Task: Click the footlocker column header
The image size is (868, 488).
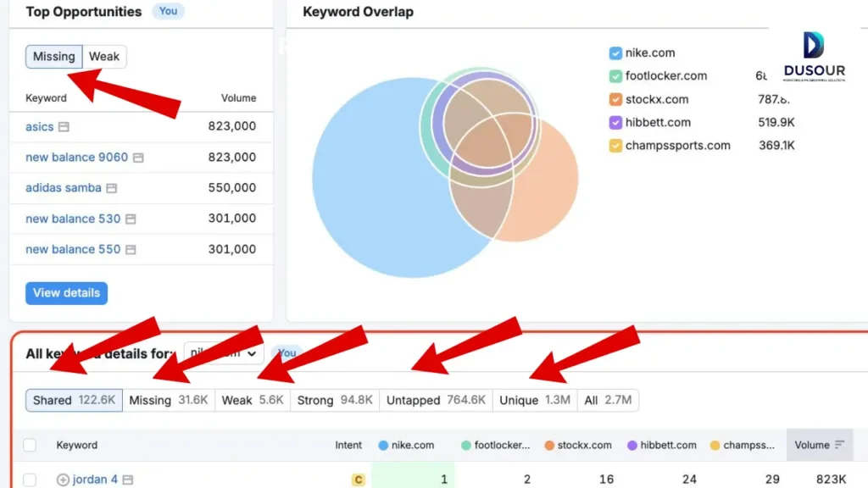Action: tap(495, 445)
